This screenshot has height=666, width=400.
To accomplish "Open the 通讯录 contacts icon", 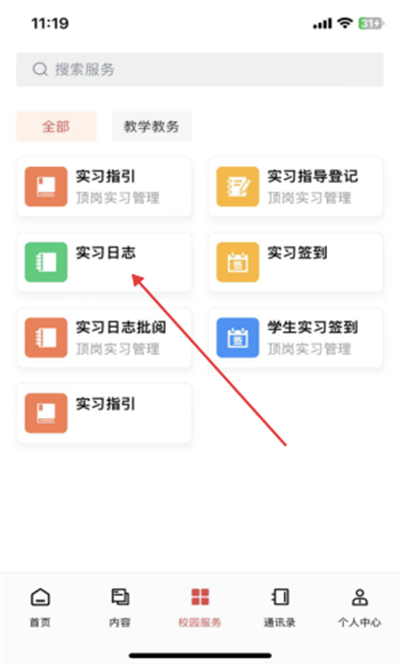I will coord(280,597).
